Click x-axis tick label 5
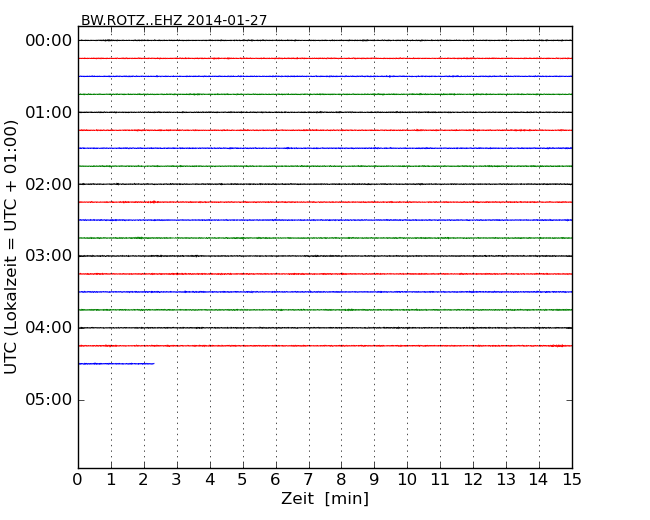The height and width of the screenshot is (520, 650). coord(243,479)
